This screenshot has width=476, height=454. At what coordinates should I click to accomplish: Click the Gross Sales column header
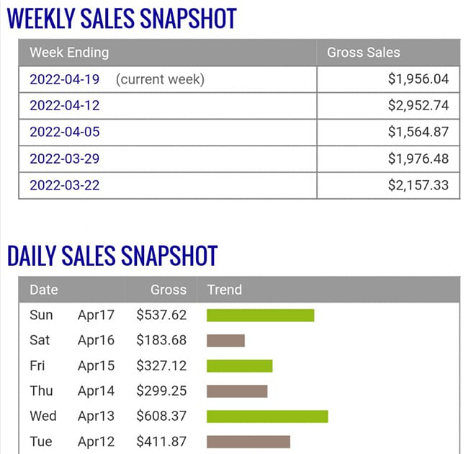364,53
